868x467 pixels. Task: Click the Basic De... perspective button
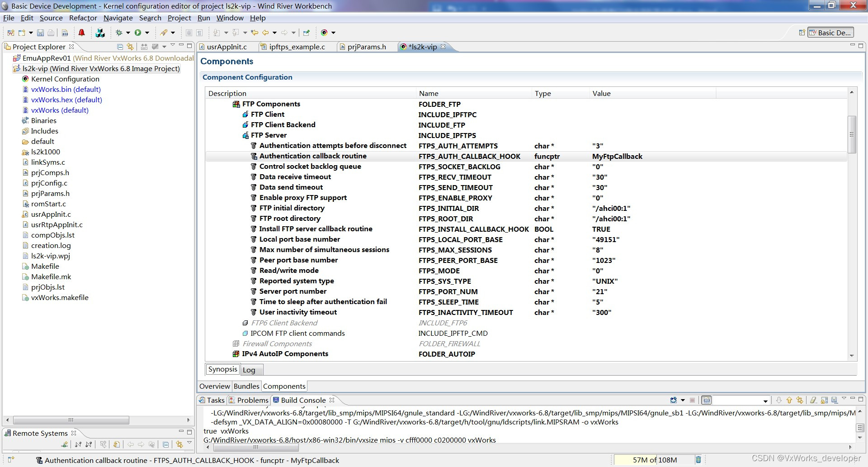point(830,33)
